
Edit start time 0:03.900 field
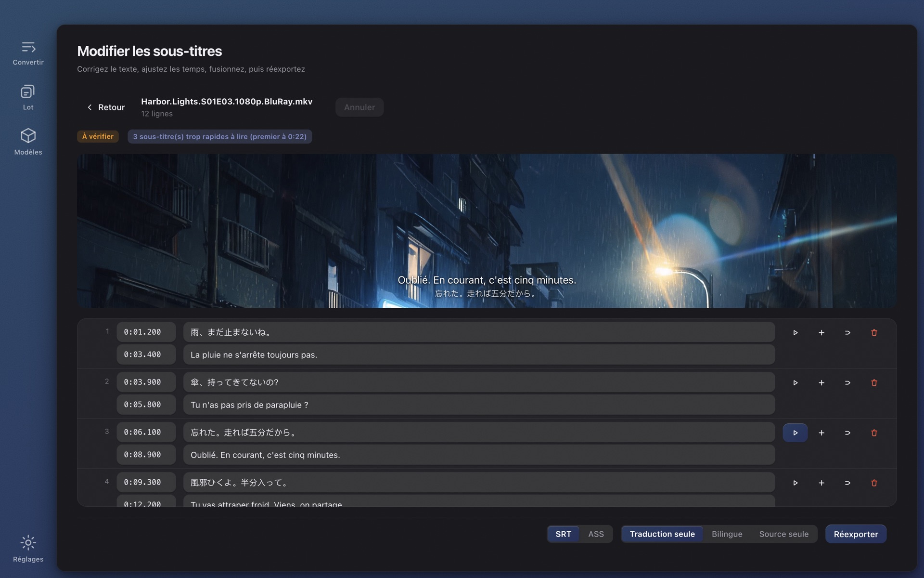(146, 382)
